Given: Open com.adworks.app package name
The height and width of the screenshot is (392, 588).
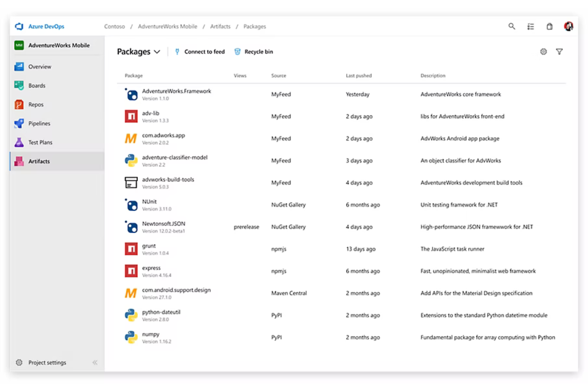Looking at the screenshot, I should [x=163, y=135].
